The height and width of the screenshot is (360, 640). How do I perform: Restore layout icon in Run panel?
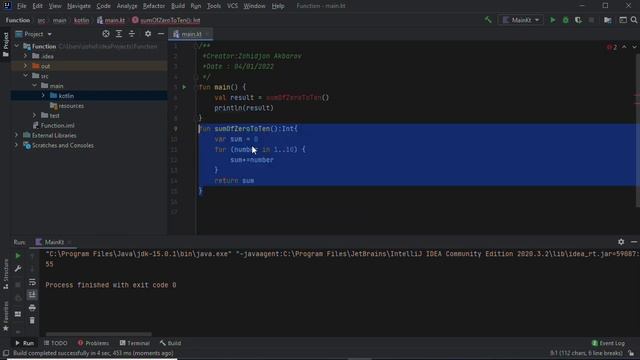18,314
